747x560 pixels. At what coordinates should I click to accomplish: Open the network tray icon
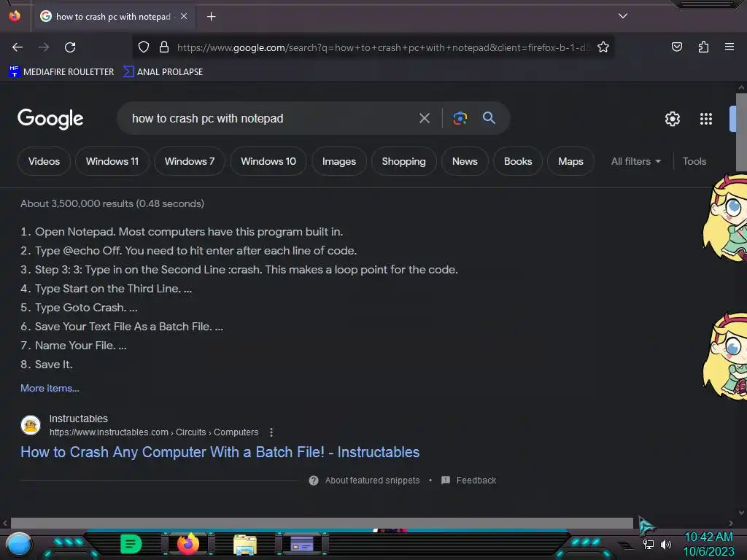(x=648, y=544)
